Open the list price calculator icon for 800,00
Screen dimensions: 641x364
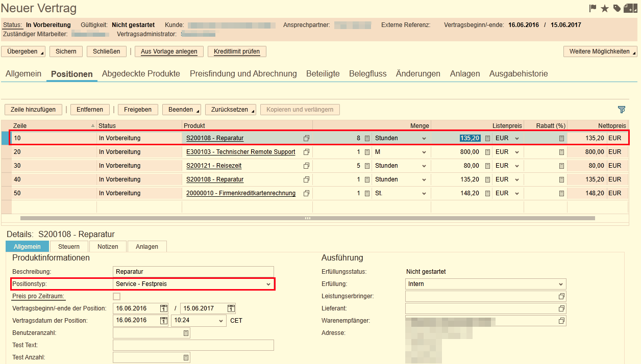[487, 152]
